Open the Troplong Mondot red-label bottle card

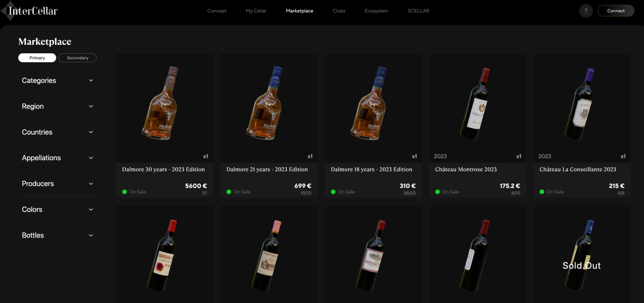point(373,254)
